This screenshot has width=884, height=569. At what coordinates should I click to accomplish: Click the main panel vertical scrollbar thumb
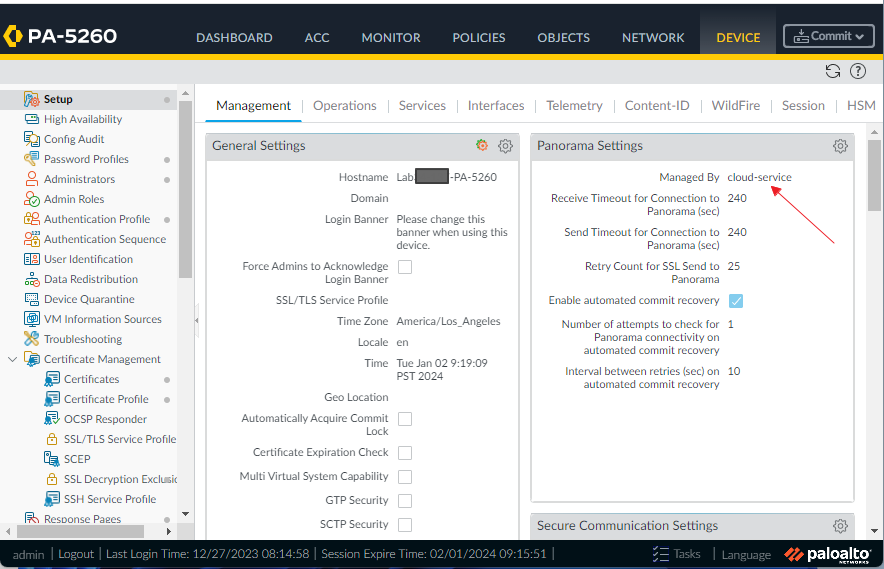point(874,176)
